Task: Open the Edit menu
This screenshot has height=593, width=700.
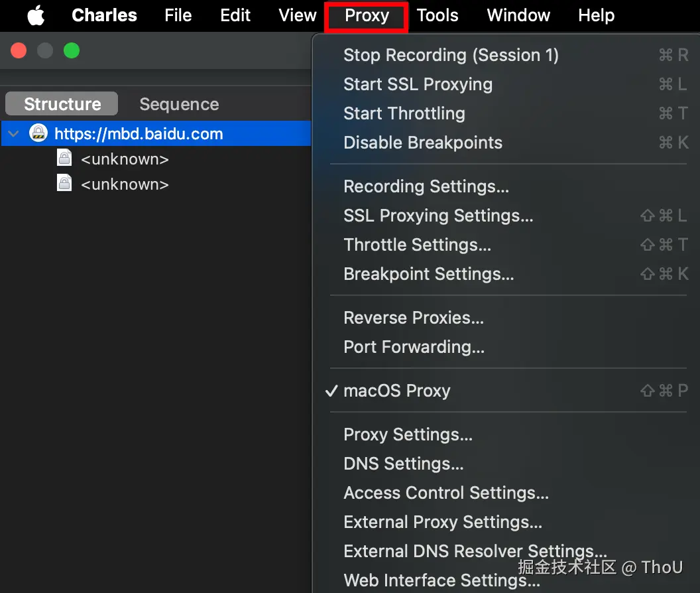Action: 235,16
